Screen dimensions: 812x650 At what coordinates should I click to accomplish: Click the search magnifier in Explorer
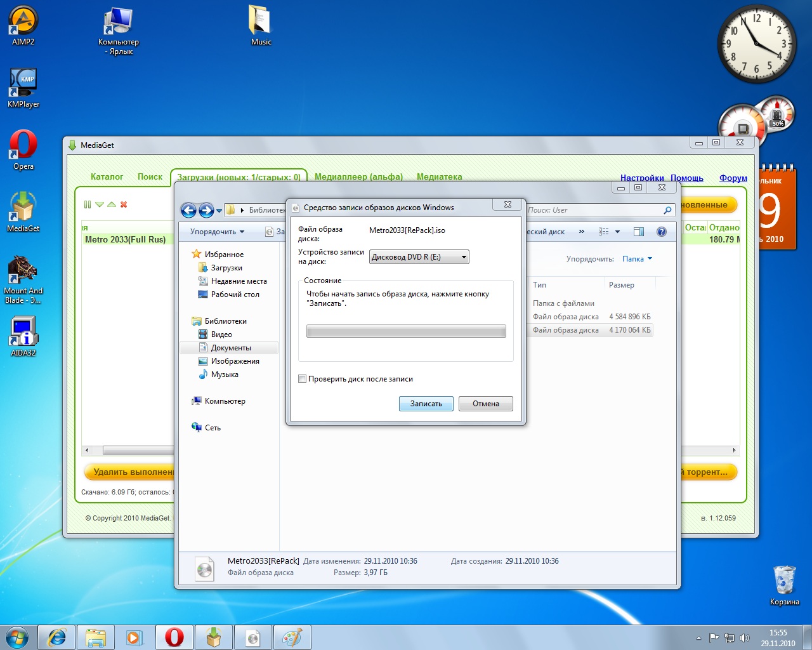pos(667,210)
